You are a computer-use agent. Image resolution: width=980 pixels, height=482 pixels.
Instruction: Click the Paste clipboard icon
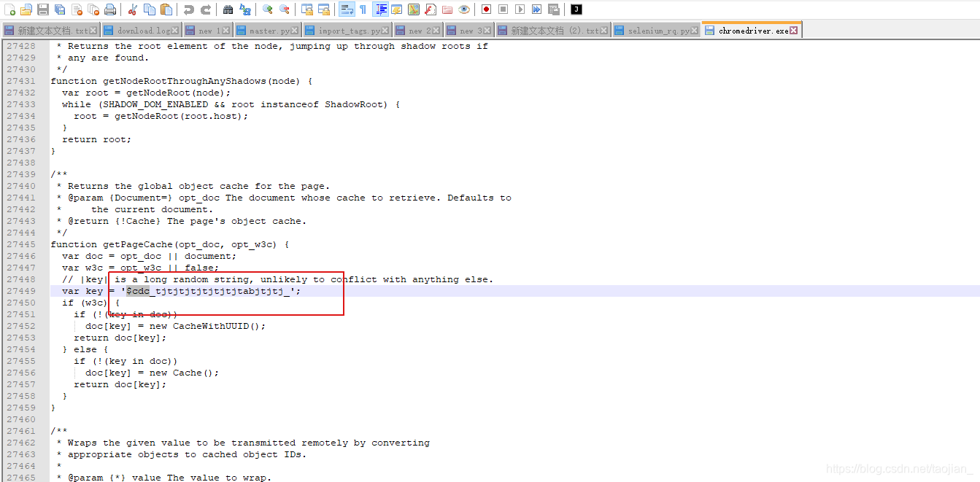pyautogui.click(x=166, y=9)
